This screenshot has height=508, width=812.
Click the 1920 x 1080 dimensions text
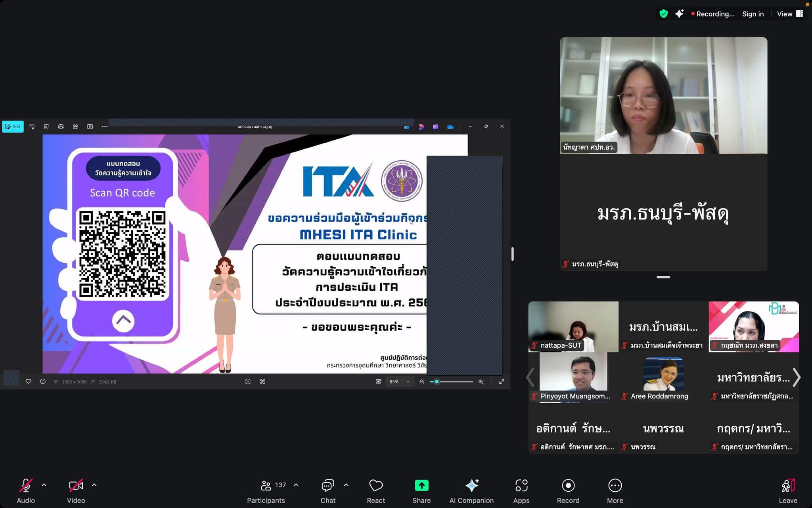coord(74,382)
